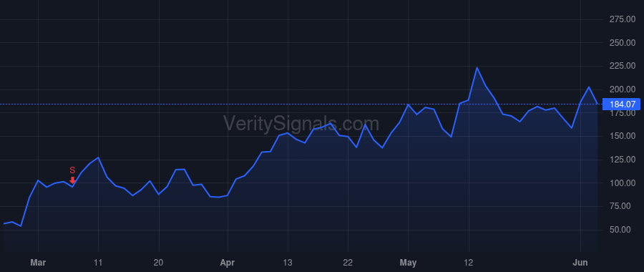Click the 125.00 price axis label
644x272 pixels.
[x=623, y=160]
